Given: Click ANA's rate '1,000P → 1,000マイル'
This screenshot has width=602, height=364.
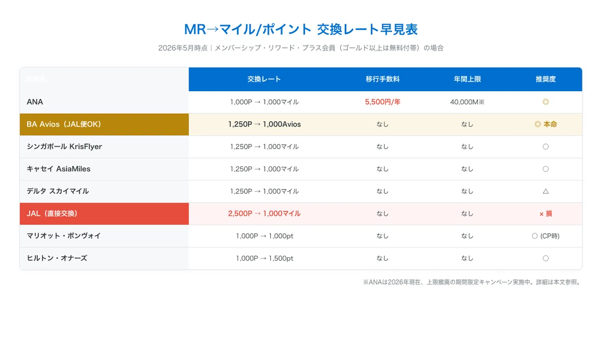Looking at the screenshot, I should pyautogui.click(x=264, y=102).
